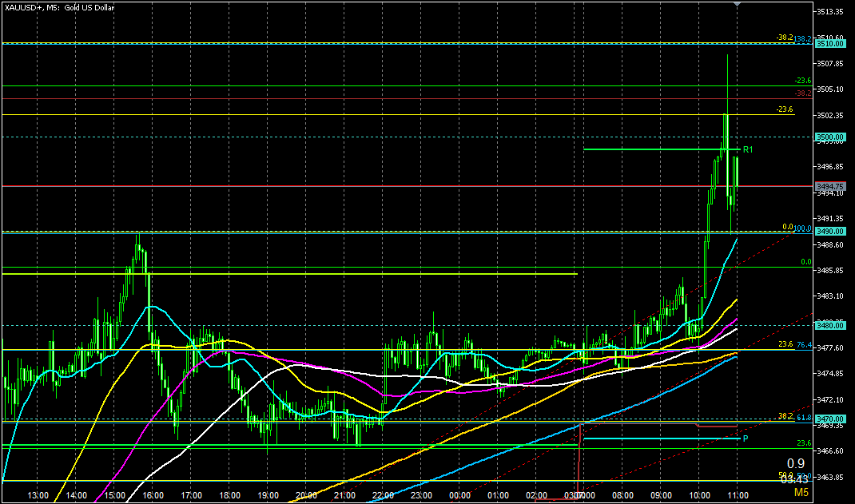855x504 pixels.
Task: Click the 3472.10 price scale label
Action: (830, 399)
